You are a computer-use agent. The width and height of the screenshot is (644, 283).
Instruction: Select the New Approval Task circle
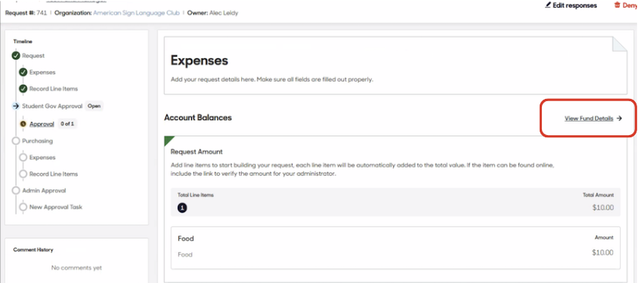[x=23, y=207]
